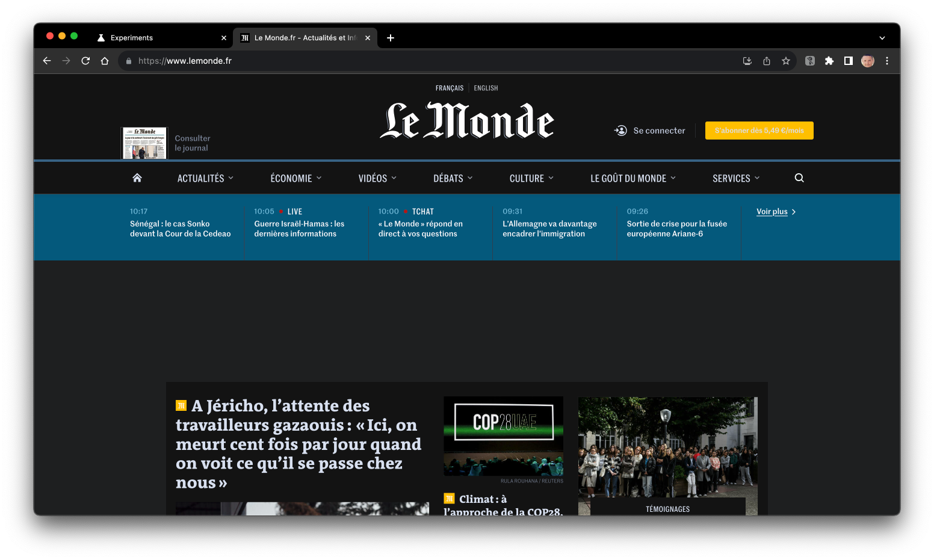Click the address bar URL field

click(421, 61)
